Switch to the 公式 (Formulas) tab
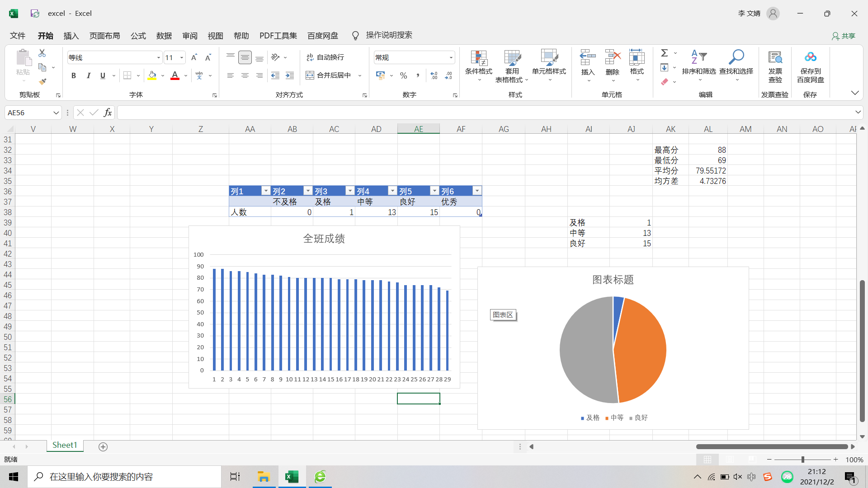The width and height of the screenshot is (868, 488). tap(138, 36)
